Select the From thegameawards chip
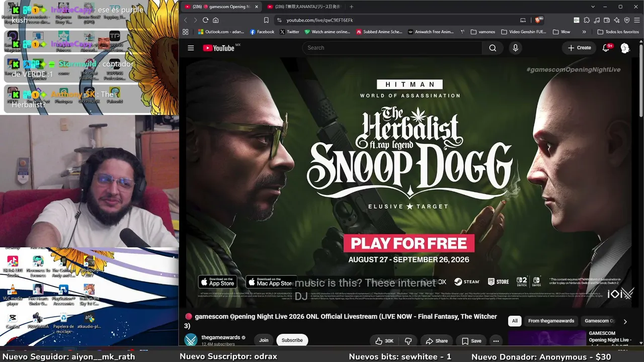 click(551, 321)
